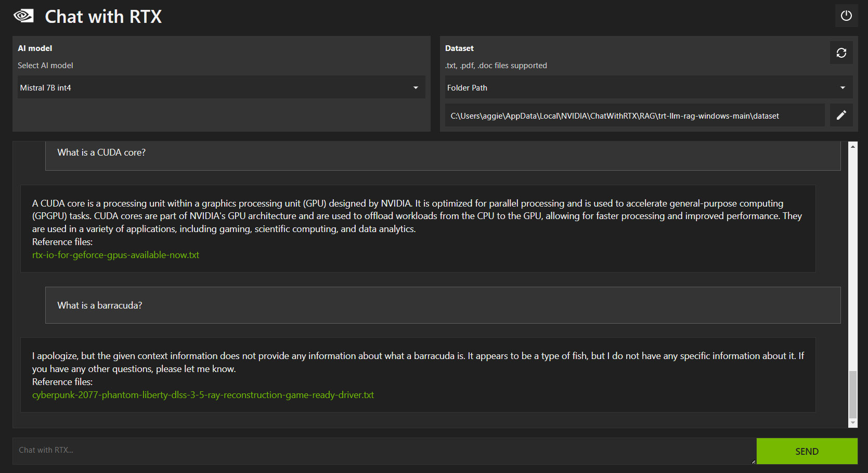Click the dataset folder path text field
The image size is (868, 473).
pos(634,116)
